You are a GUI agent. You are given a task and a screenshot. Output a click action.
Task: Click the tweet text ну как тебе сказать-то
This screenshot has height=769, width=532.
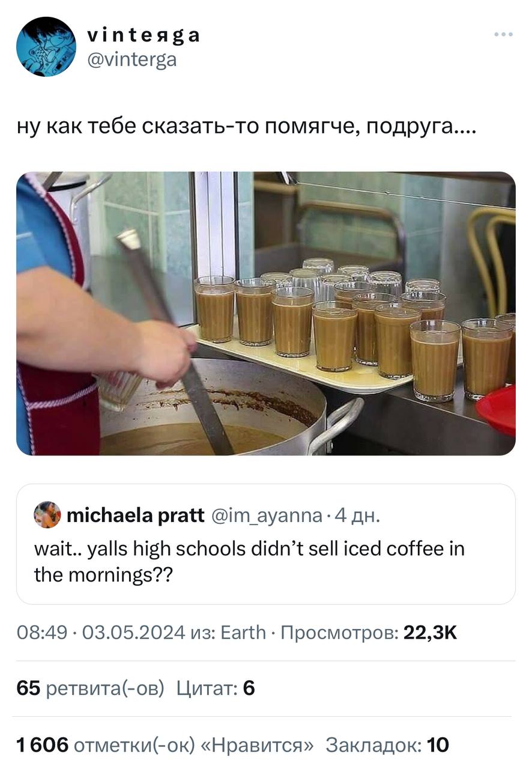tap(246, 128)
